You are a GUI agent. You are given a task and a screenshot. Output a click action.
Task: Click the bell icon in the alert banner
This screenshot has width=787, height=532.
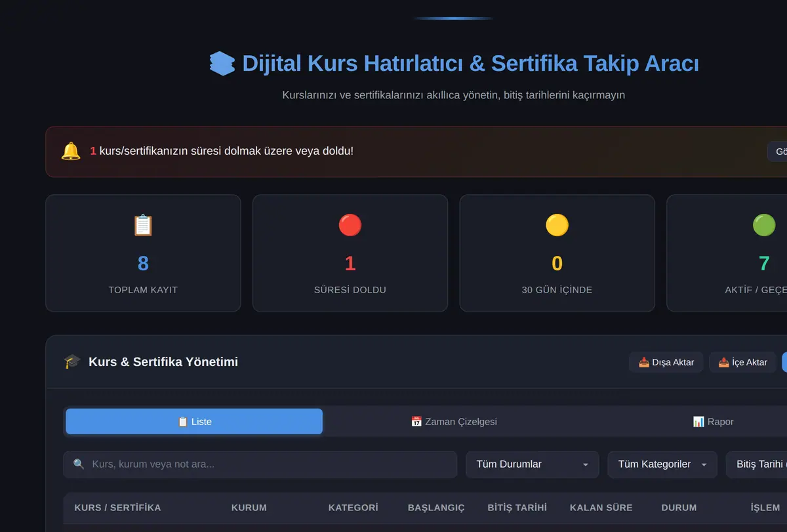tap(71, 152)
